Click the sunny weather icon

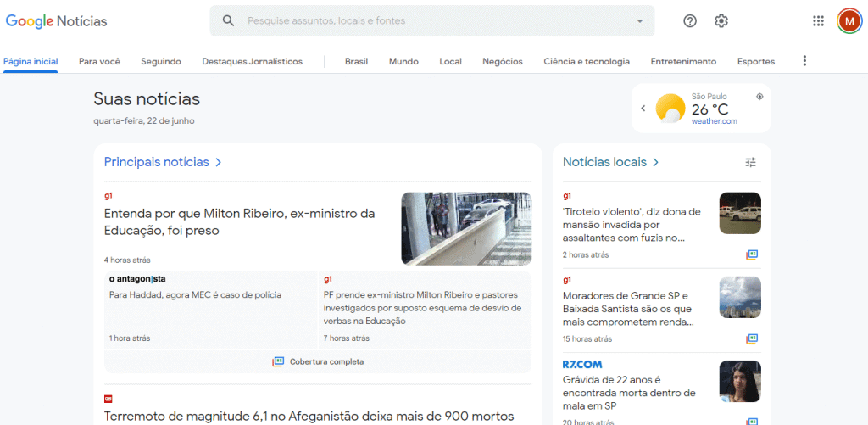[670, 108]
